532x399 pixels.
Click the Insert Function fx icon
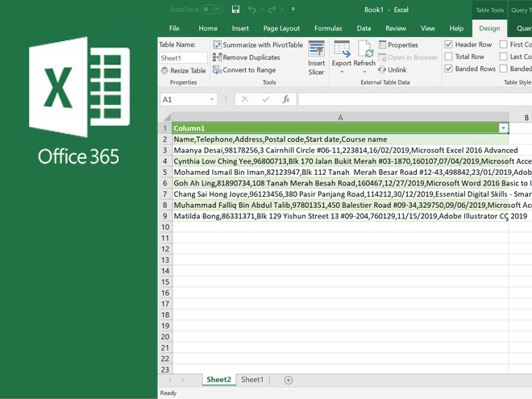(x=285, y=99)
